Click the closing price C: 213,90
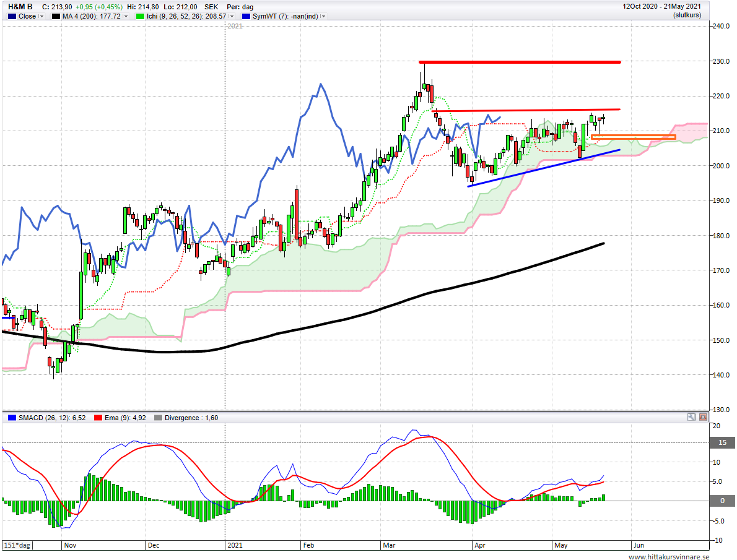The width and height of the screenshot is (737, 560). click(x=58, y=7)
